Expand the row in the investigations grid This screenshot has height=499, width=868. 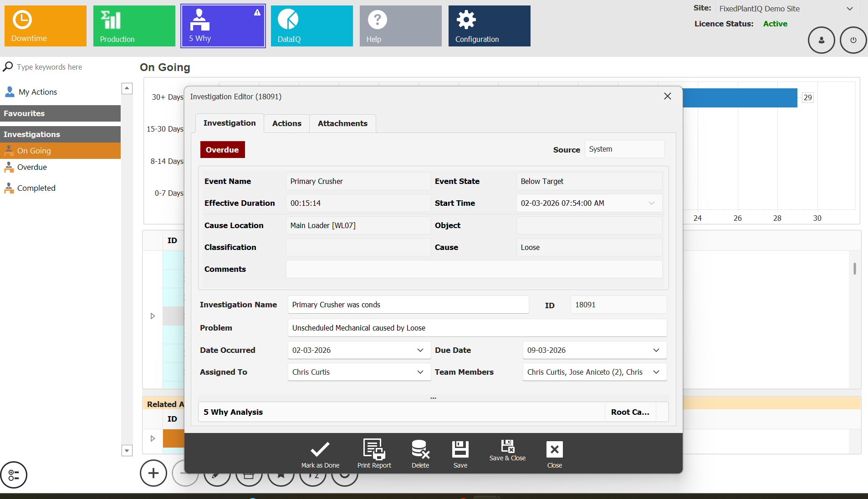(153, 316)
